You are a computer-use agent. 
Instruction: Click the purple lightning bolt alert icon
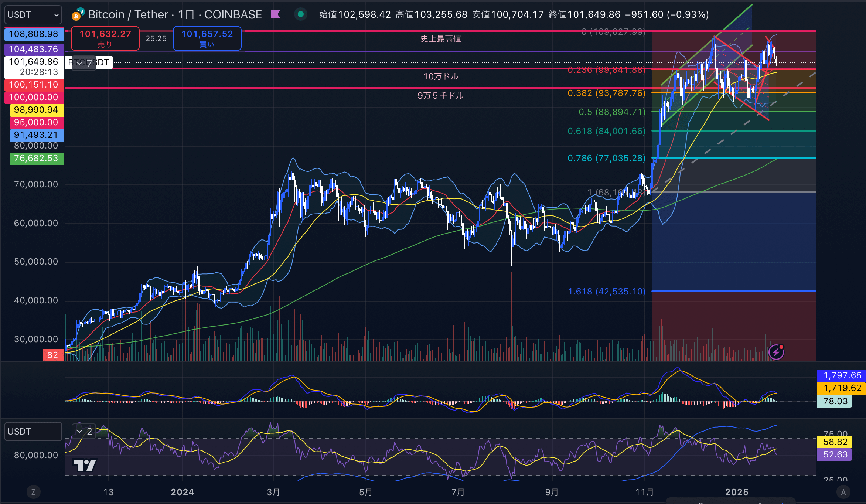coord(776,352)
